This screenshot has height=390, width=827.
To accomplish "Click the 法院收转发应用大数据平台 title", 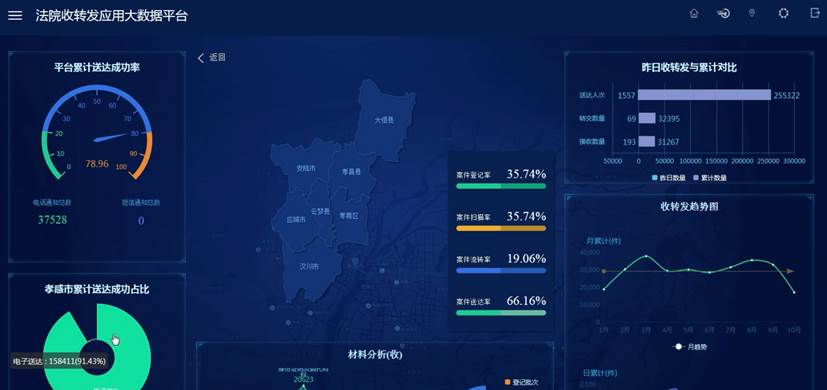I will [112, 15].
